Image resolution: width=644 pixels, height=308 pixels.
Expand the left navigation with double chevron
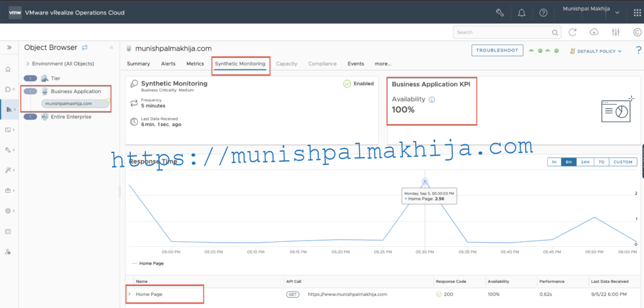pyautogui.click(x=9, y=47)
